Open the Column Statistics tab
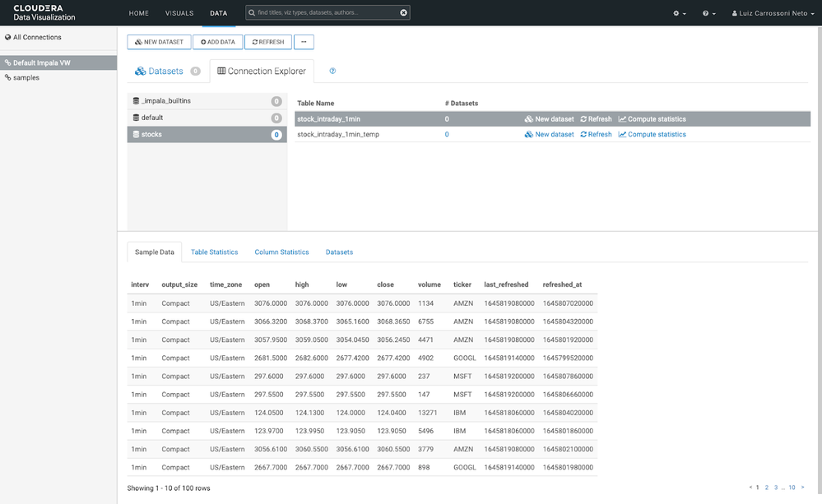822x504 pixels. tap(281, 252)
